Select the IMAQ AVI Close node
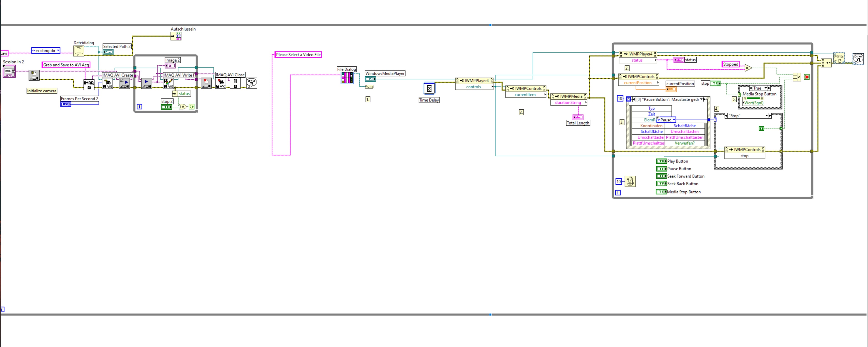The width and height of the screenshot is (868, 347). 220,83
